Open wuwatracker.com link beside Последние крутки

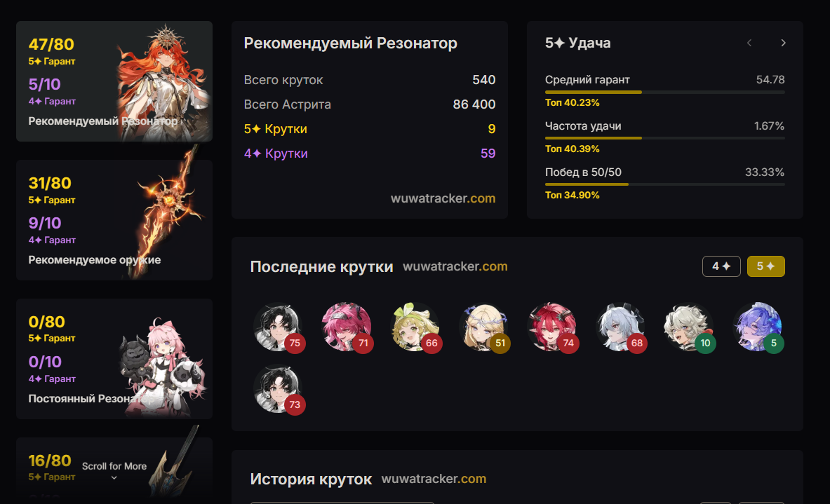(x=455, y=266)
